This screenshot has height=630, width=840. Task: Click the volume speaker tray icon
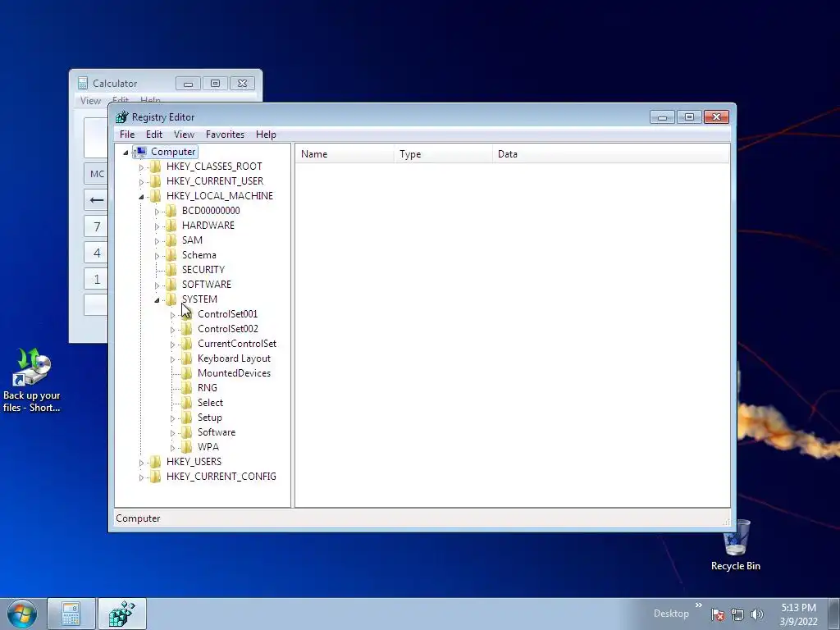[x=757, y=614]
